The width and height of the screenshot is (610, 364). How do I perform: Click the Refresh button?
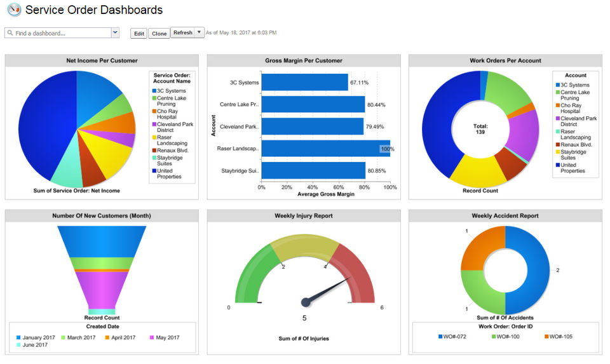[183, 32]
